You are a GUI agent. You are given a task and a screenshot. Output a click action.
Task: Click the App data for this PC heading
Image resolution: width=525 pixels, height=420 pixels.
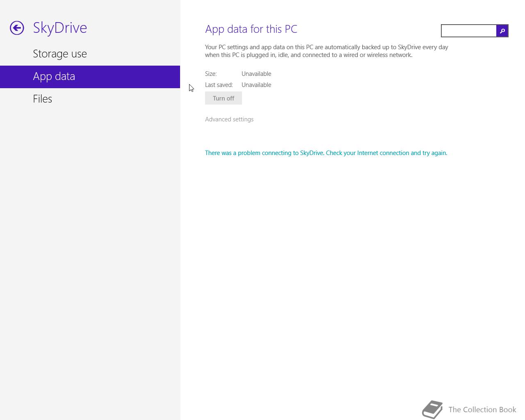251,29
